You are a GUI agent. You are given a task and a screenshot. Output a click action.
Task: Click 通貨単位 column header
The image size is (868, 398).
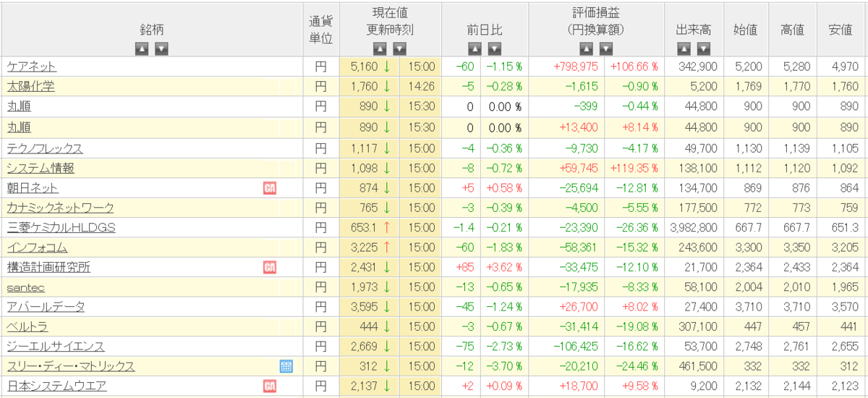pos(320,30)
